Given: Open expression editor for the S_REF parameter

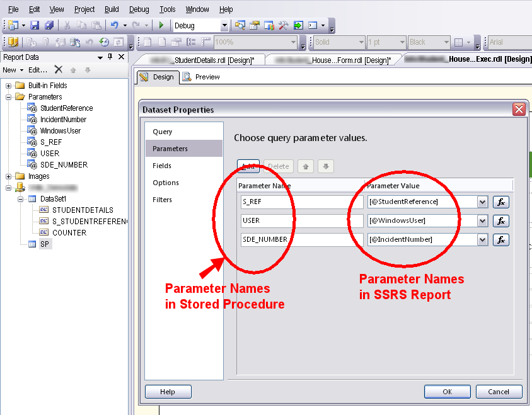Looking at the screenshot, I should [x=500, y=202].
